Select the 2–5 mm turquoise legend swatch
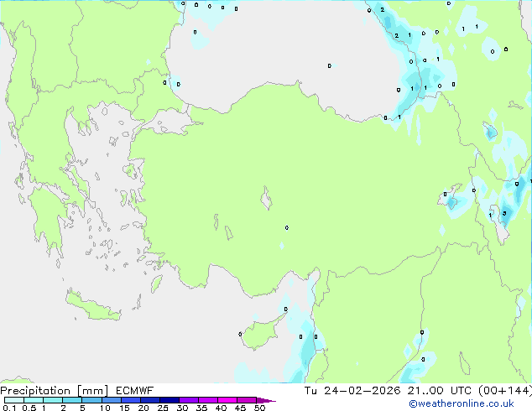Screen dimensions: 532x411 [x=72, y=400]
